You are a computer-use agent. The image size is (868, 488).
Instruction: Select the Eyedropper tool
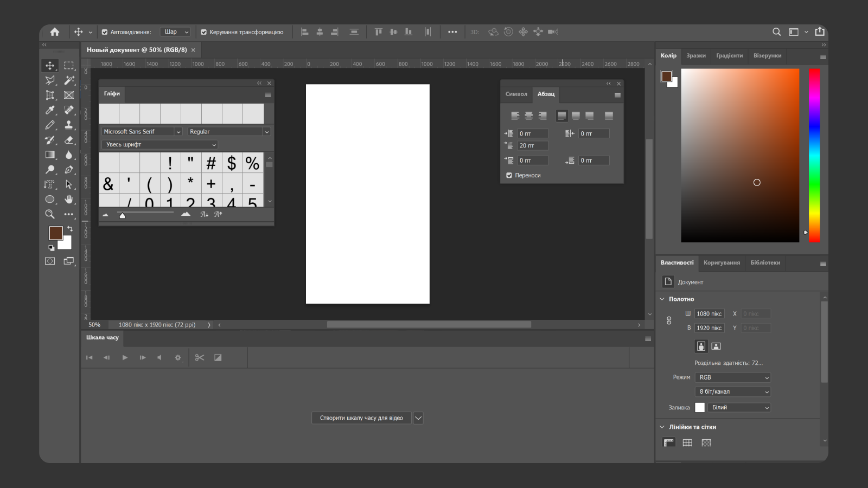tap(50, 110)
